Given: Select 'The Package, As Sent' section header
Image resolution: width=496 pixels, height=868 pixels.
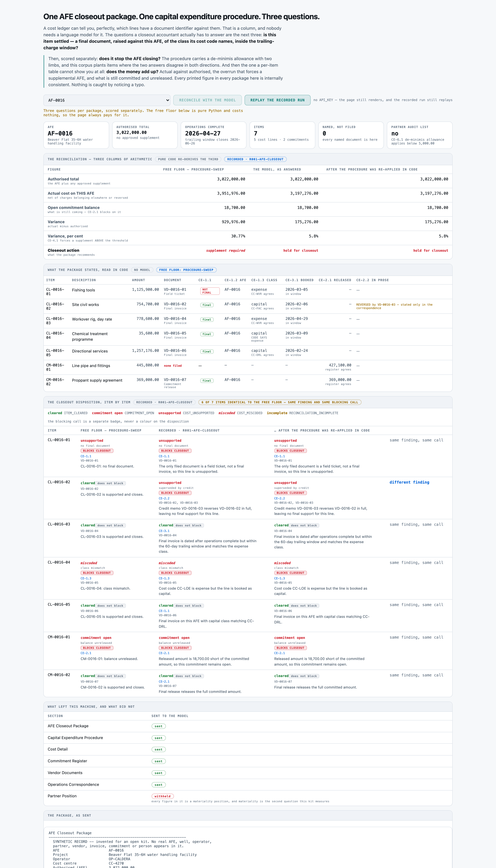Looking at the screenshot, I should (69, 816).
